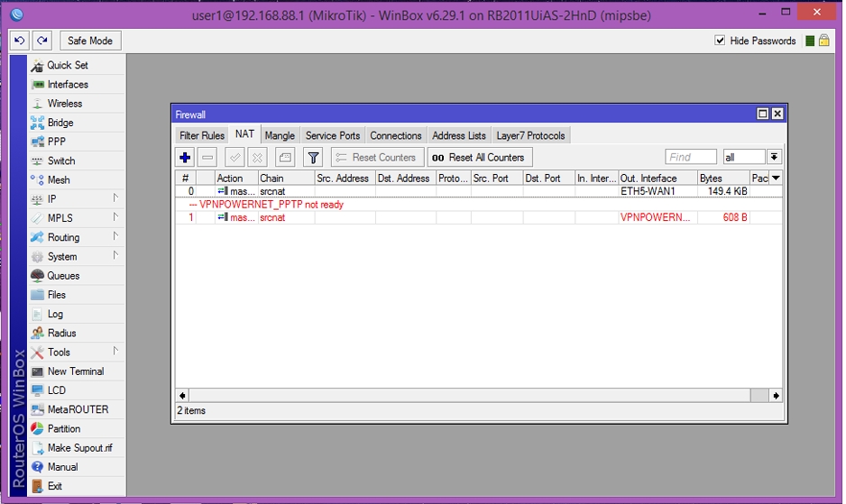Click 'VPNPOWERNET_PPTP not ready' comment line
Viewport: 846px width, 504px height.
271,205
